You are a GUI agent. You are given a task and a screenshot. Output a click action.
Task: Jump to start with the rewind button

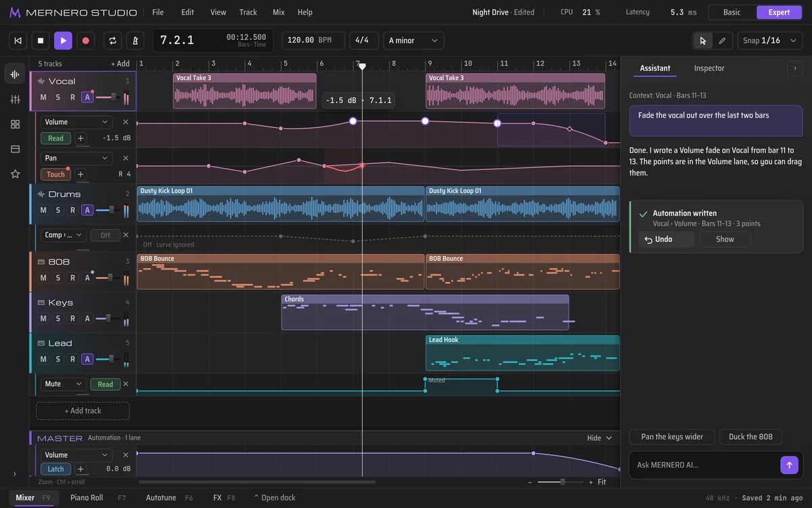click(18, 41)
